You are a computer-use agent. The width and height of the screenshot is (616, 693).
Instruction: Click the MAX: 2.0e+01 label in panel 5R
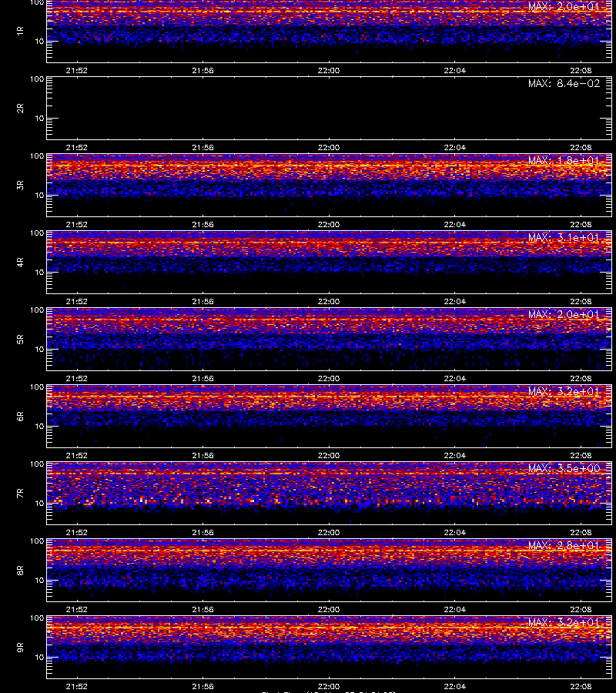tap(564, 315)
